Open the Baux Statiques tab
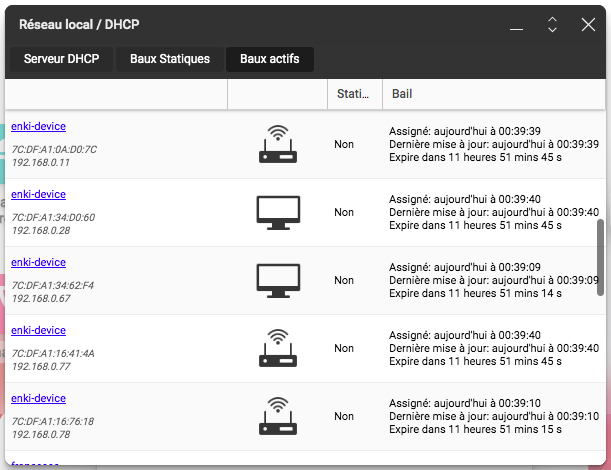This screenshot has height=470, width=611. pyautogui.click(x=170, y=59)
